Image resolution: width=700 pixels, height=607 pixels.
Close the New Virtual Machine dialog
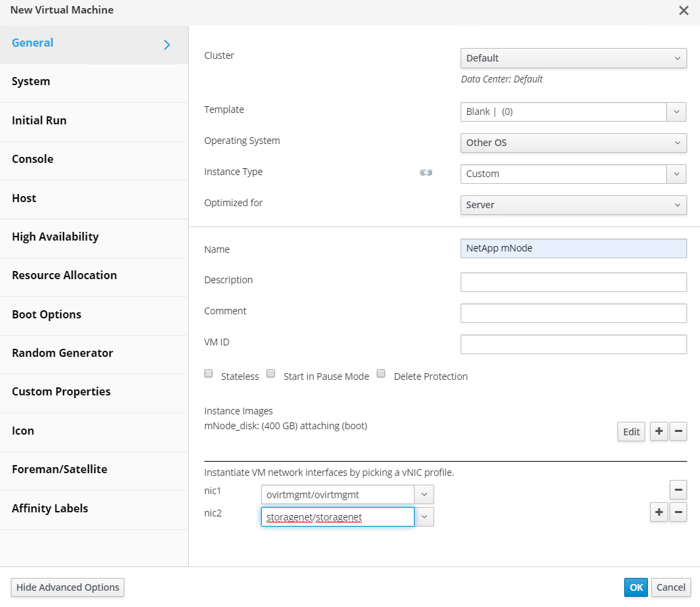[684, 10]
